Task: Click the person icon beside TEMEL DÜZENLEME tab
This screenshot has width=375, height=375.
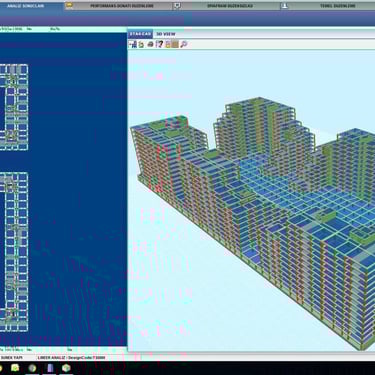Action: click(x=284, y=6)
